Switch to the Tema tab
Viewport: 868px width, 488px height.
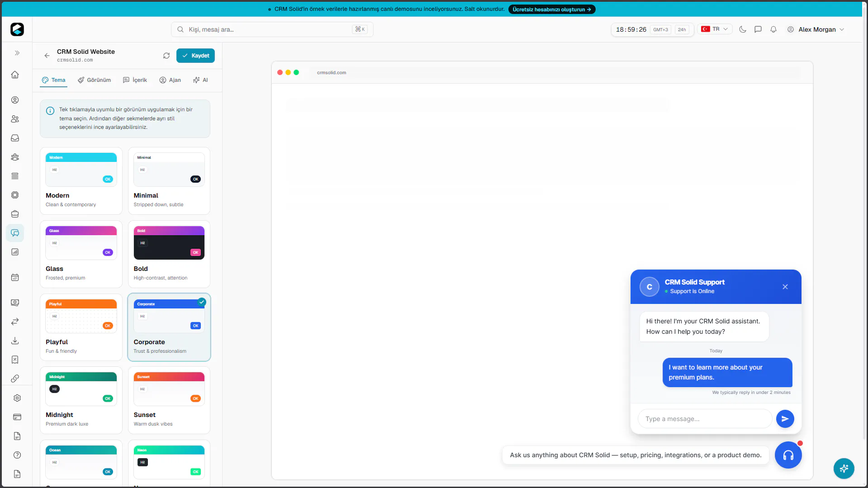point(54,80)
